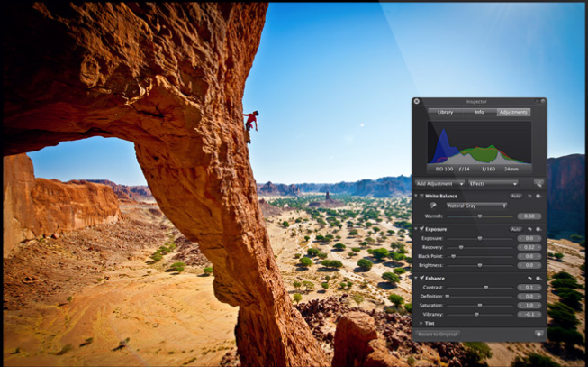Increase Contrast value with right stepper arrow
The height and width of the screenshot is (368, 588).
[539, 287]
